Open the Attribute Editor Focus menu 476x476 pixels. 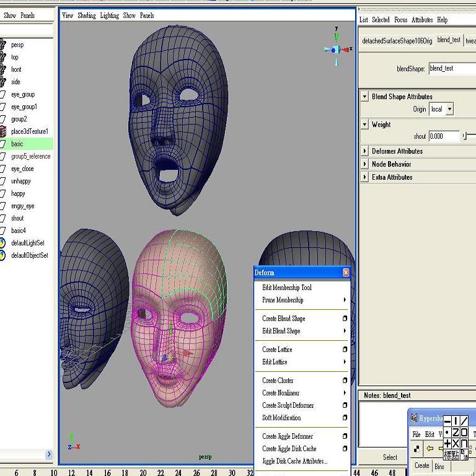pos(401,20)
